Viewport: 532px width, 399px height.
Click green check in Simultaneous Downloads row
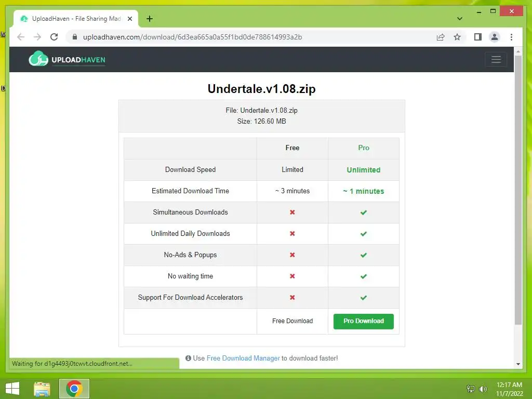coord(363,212)
